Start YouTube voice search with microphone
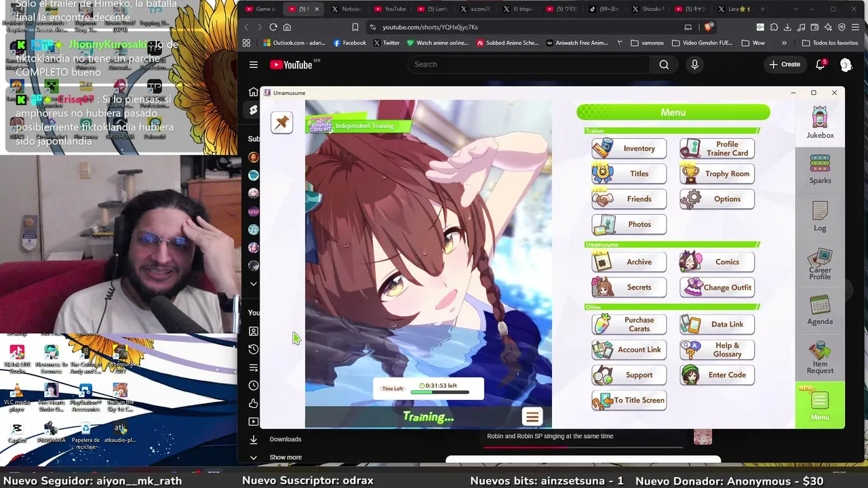 coord(694,64)
